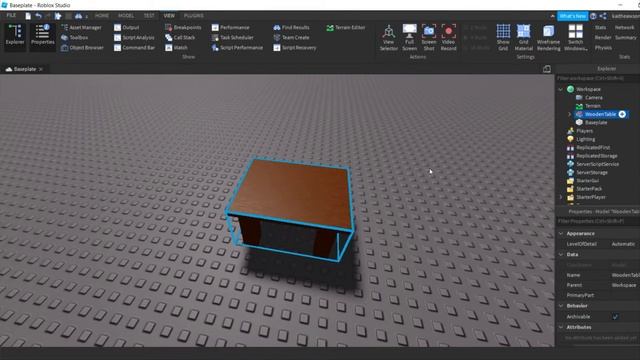
Task: Open the FILE menu
Action: (11, 16)
